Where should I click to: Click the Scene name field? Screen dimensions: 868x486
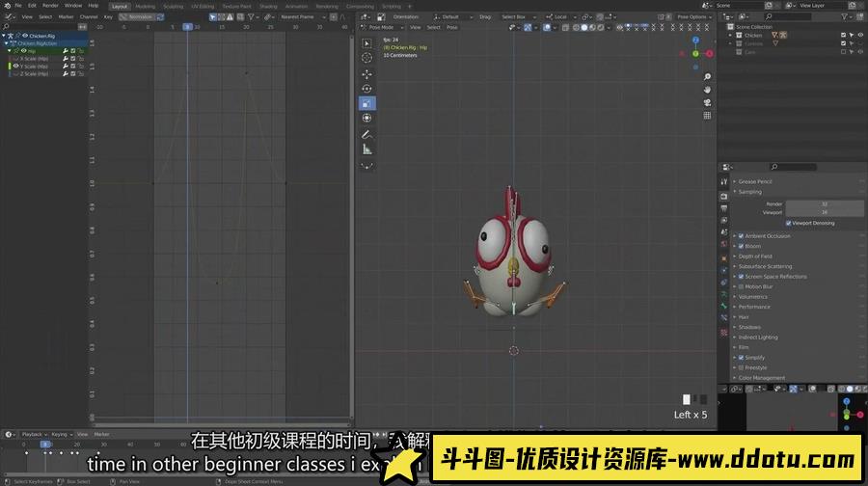[740, 6]
